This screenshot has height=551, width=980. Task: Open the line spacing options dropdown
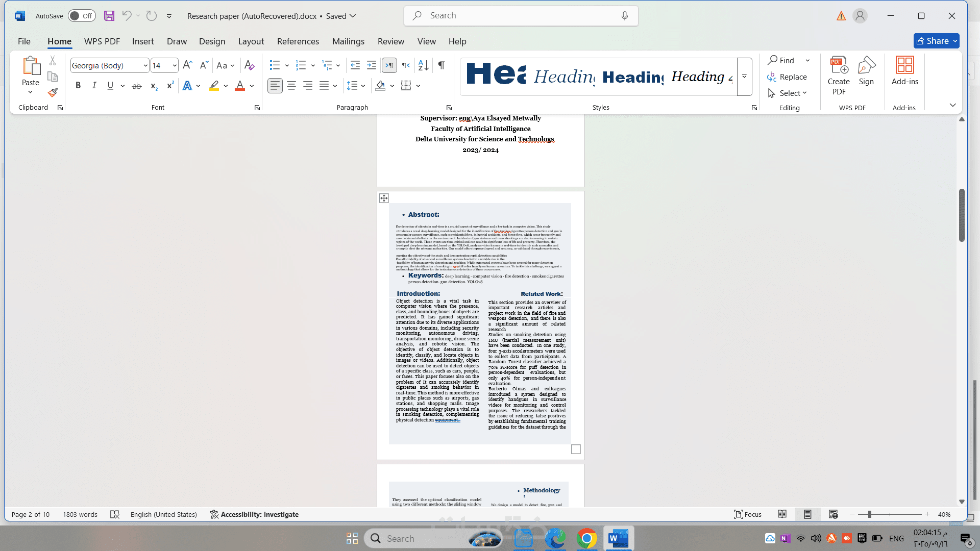tap(362, 86)
